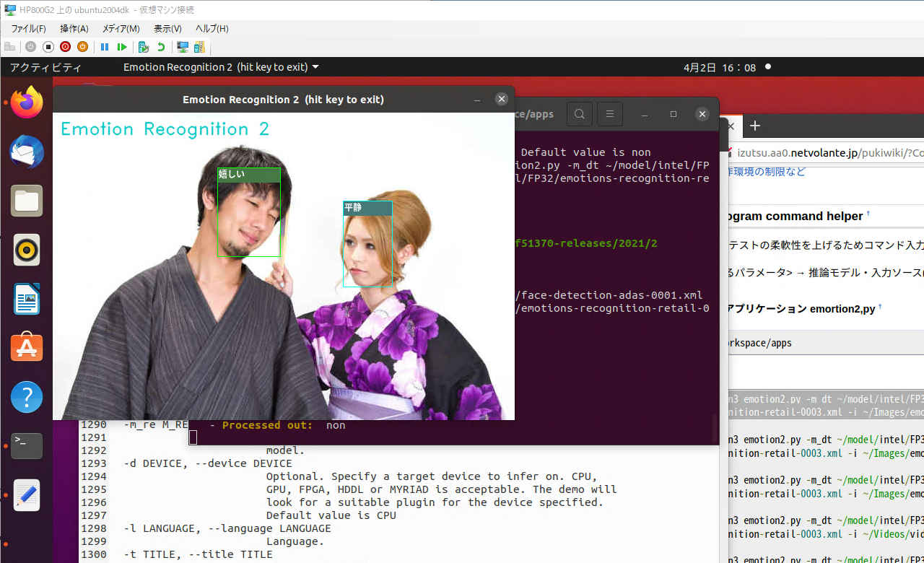Open the Files manager from the dock

coord(27,201)
